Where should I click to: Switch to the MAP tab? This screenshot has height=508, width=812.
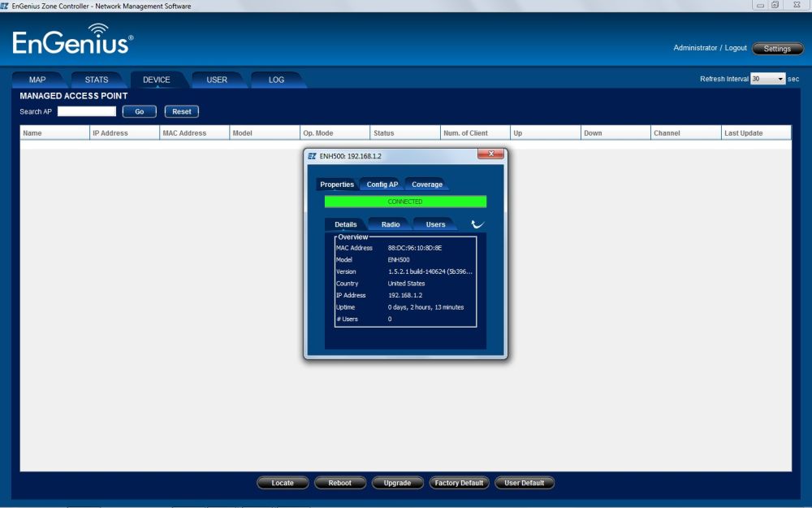tap(37, 80)
